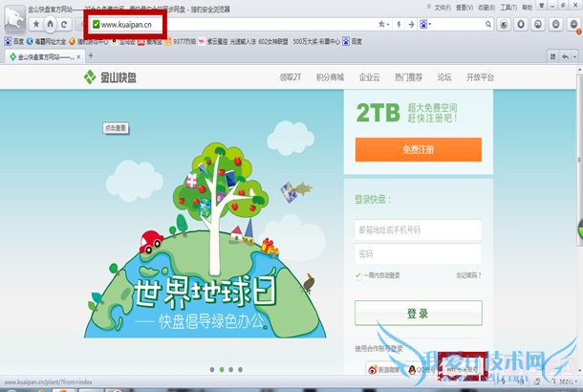This screenshot has height=392, width=583.
Task: Open the 热门推荐 navigation link
Action: (408, 77)
